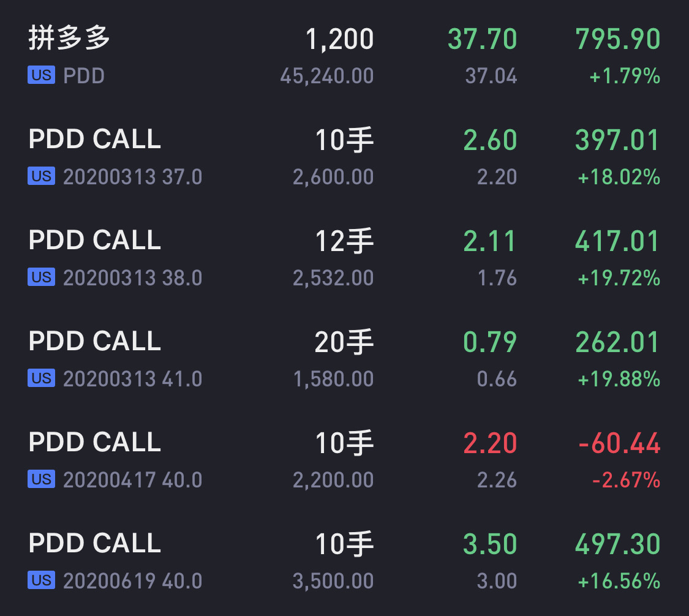Click US badge beside 20200313 37.0
This screenshot has height=616, width=689.
click(41, 176)
